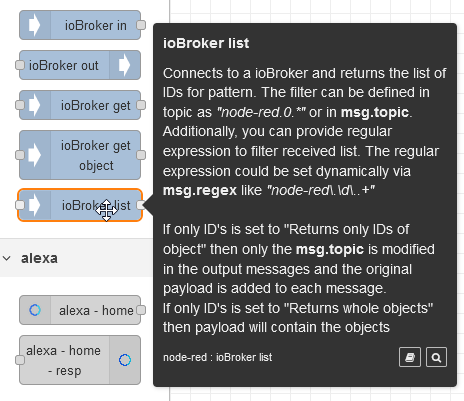Select the ioBroker get object node label

[96, 155]
